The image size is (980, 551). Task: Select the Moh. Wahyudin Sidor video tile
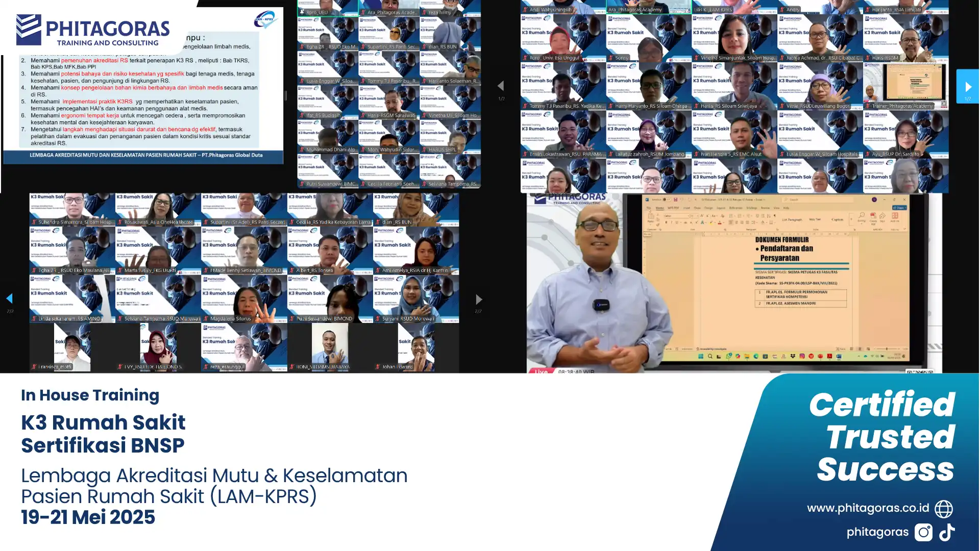[389, 136]
